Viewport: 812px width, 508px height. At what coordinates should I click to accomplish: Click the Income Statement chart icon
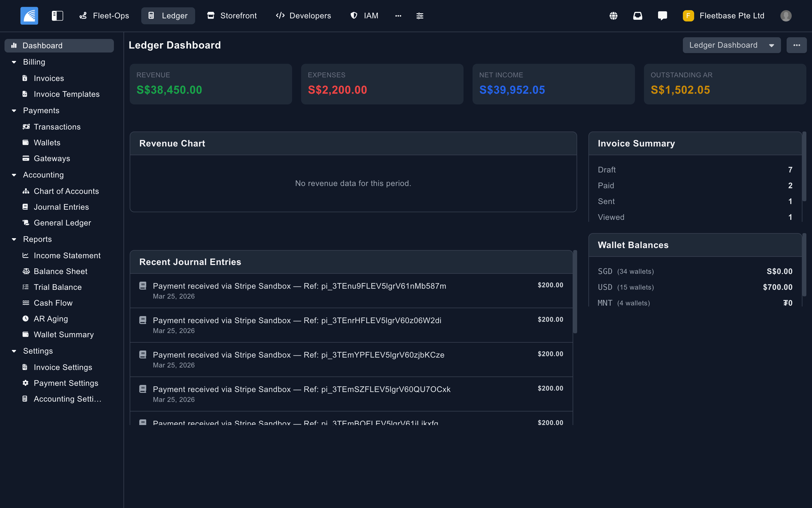(25, 255)
